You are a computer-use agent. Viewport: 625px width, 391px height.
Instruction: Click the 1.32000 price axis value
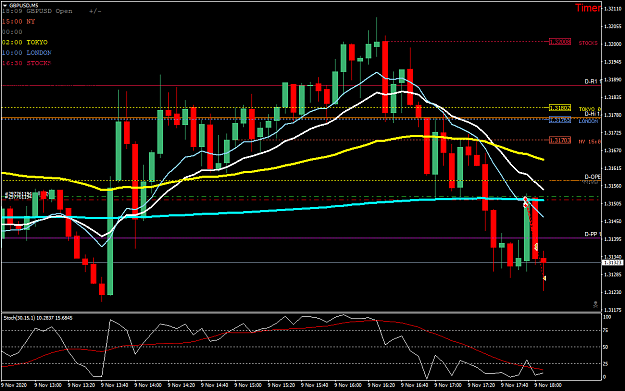tap(613, 44)
